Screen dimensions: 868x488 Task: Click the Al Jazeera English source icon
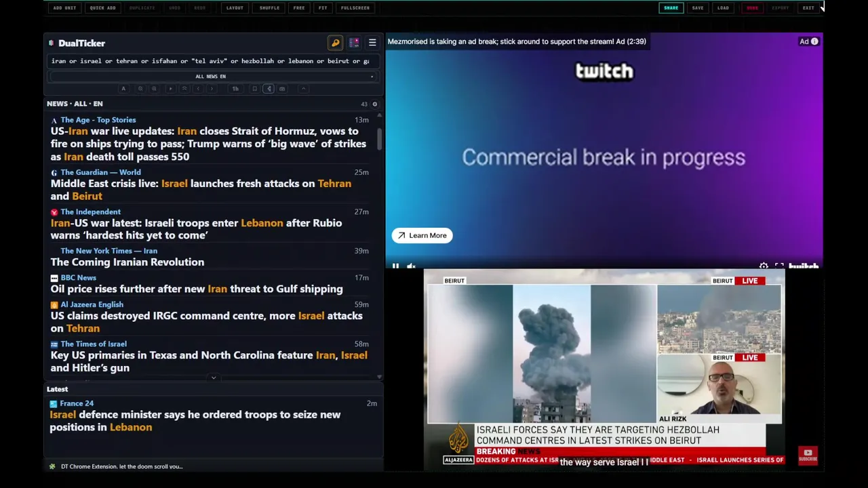tap(54, 305)
